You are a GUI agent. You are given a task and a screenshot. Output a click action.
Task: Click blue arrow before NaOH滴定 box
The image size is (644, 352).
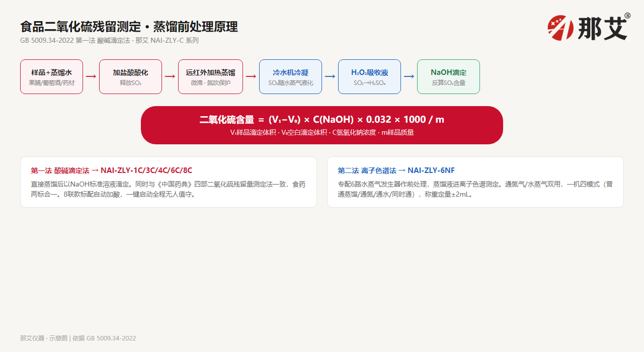409,76
